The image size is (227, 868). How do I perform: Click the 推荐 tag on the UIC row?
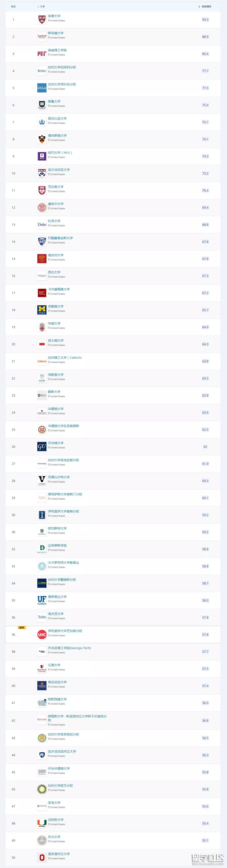pyautogui.click(x=22, y=628)
